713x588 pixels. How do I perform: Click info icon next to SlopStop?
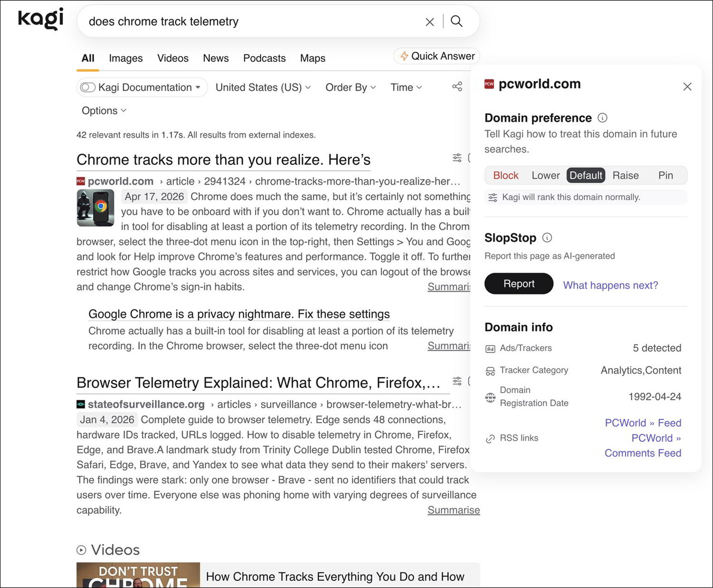tap(547, 238)
